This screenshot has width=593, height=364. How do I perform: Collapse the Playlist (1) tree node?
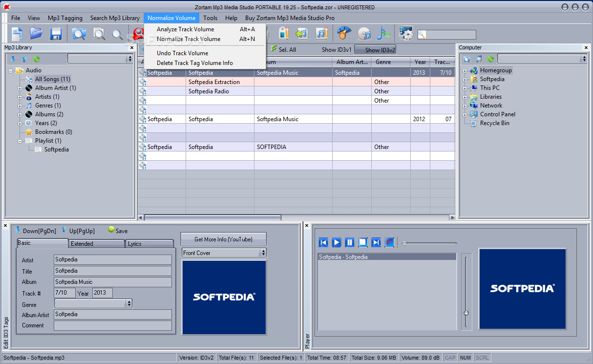[x=20, y=141]
